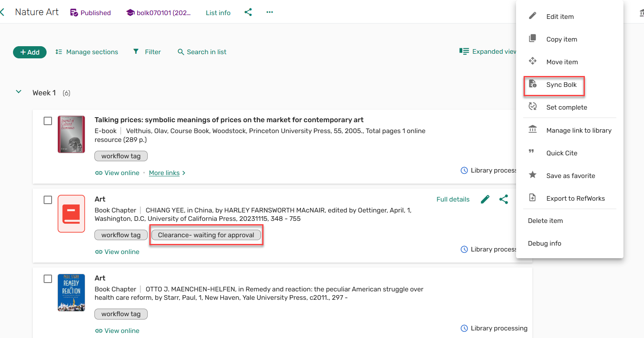644x338 pixels.
Task: Collapse the Week 1 section chevron
Action: tap(18, 92)
